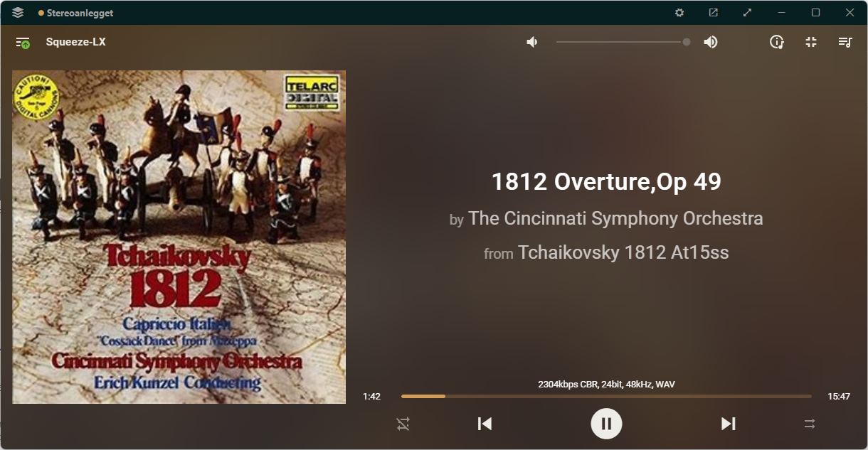
Task: Collapse the now playing view icon
Action: 811,42
